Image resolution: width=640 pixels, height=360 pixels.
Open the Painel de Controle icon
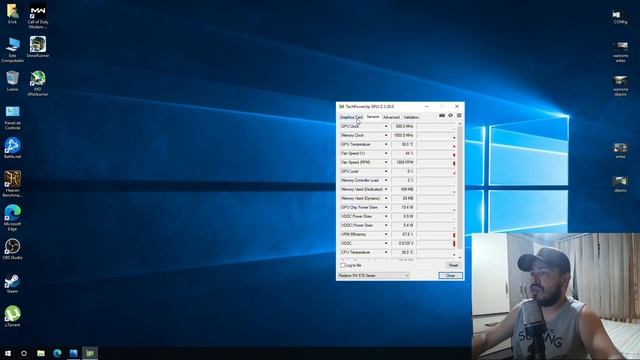[x=13, y=118]
